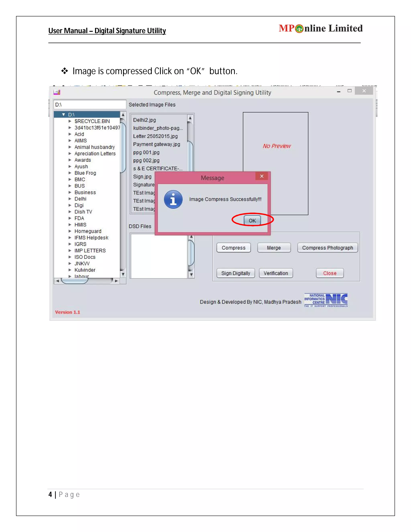The image size is (411, 532).
Task: Select ppg 002.jpg file
Action: (x=146, y=160)
